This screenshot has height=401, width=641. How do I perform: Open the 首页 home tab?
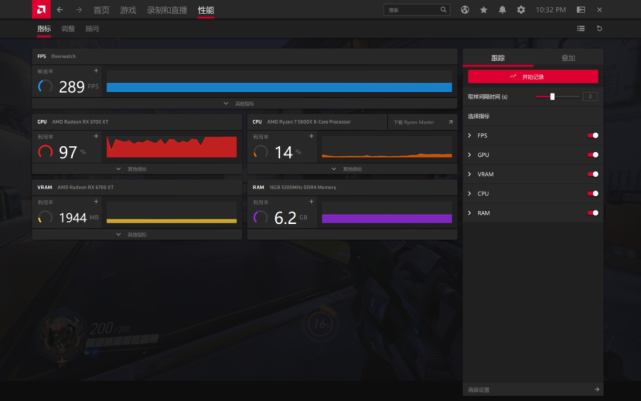(x=101, y=10)
